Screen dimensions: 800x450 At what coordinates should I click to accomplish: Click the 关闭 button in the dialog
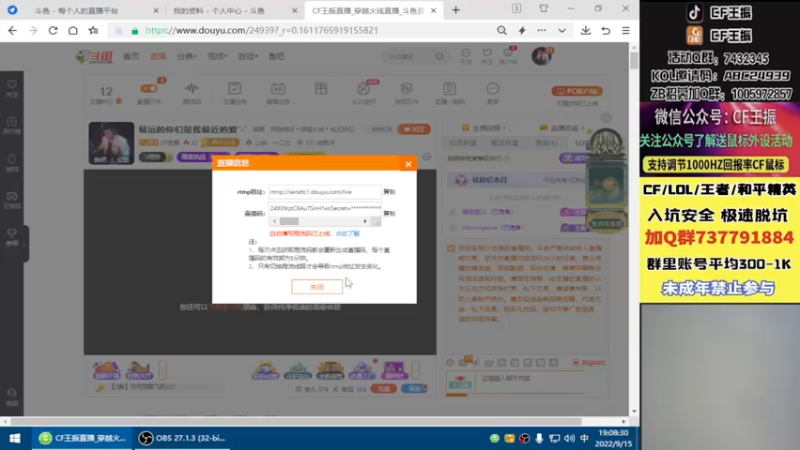tap(317, 287)
